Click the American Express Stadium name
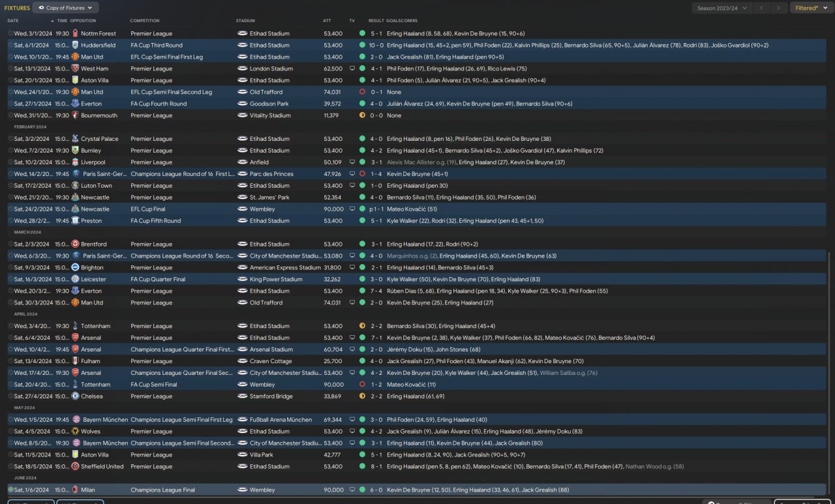835x504 pixels. click(x=285, y=268)
